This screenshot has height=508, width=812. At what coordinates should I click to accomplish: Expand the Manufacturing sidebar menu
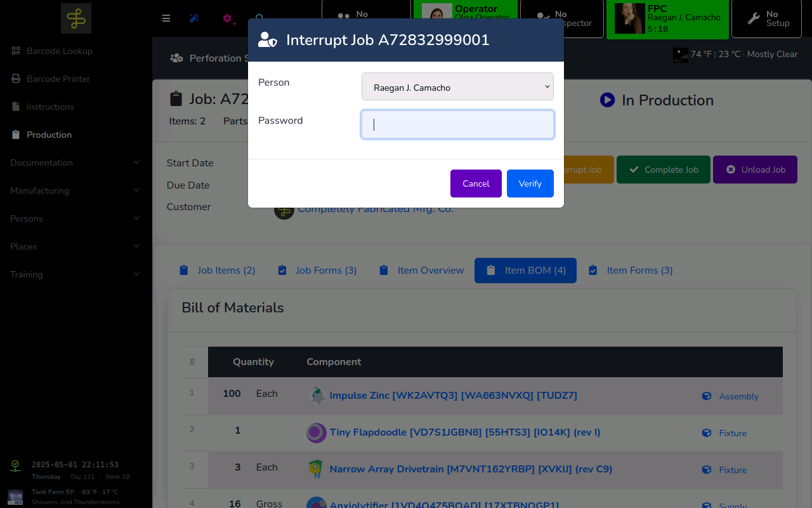click(75, 190)
